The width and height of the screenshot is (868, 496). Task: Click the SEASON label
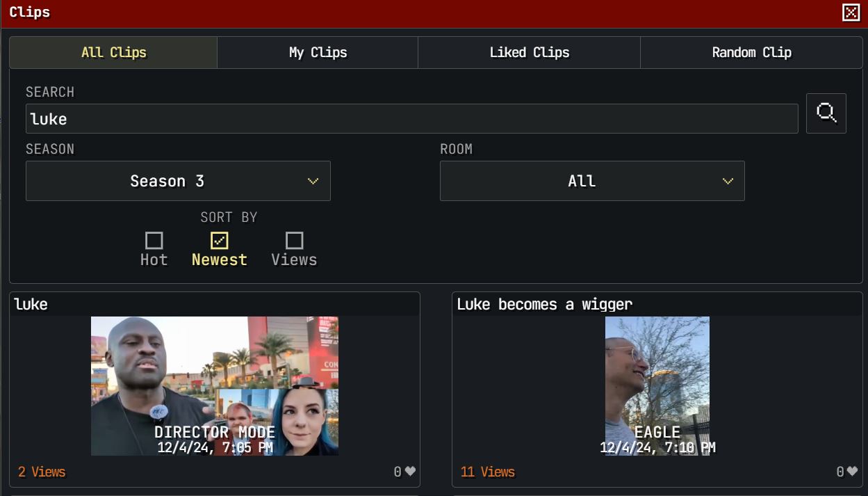tap(50, 149)
